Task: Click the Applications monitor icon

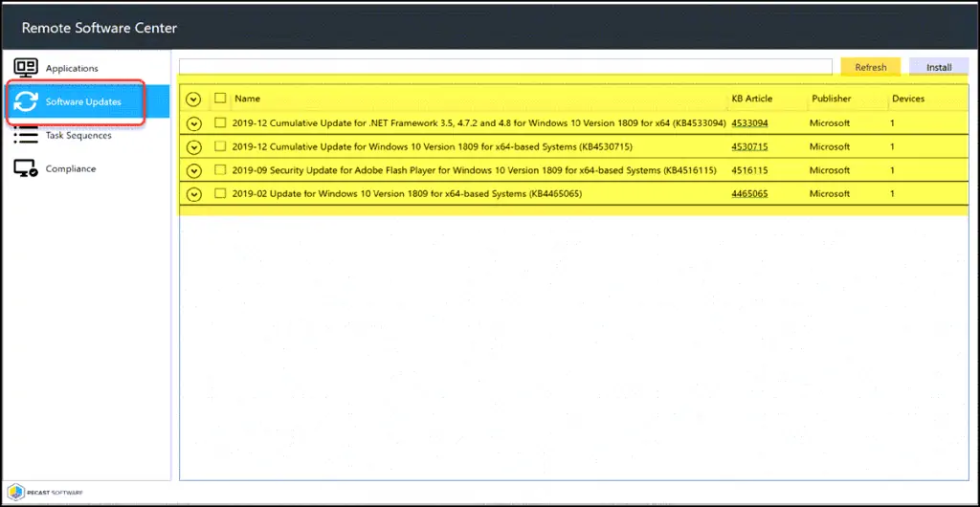Action: (26, 67)
